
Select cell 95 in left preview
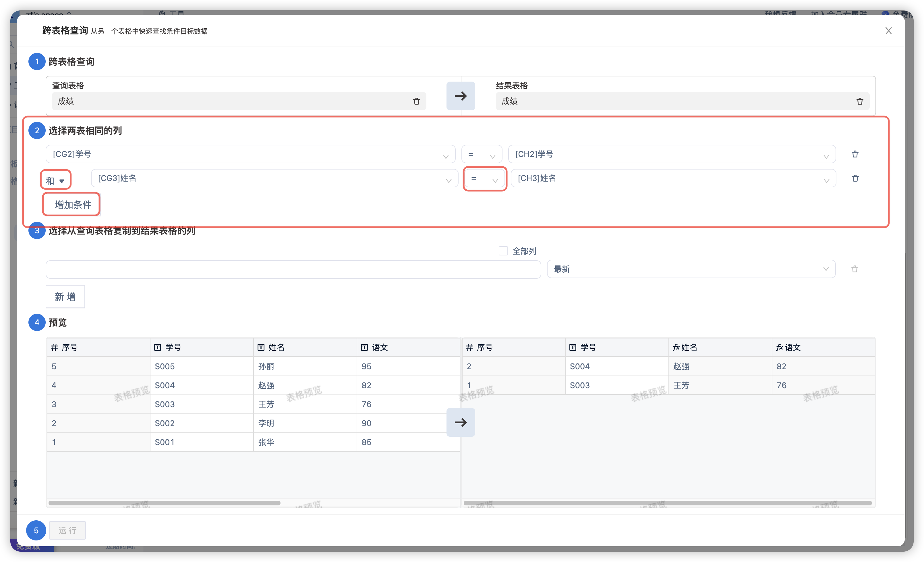click(x=408, y=367)
